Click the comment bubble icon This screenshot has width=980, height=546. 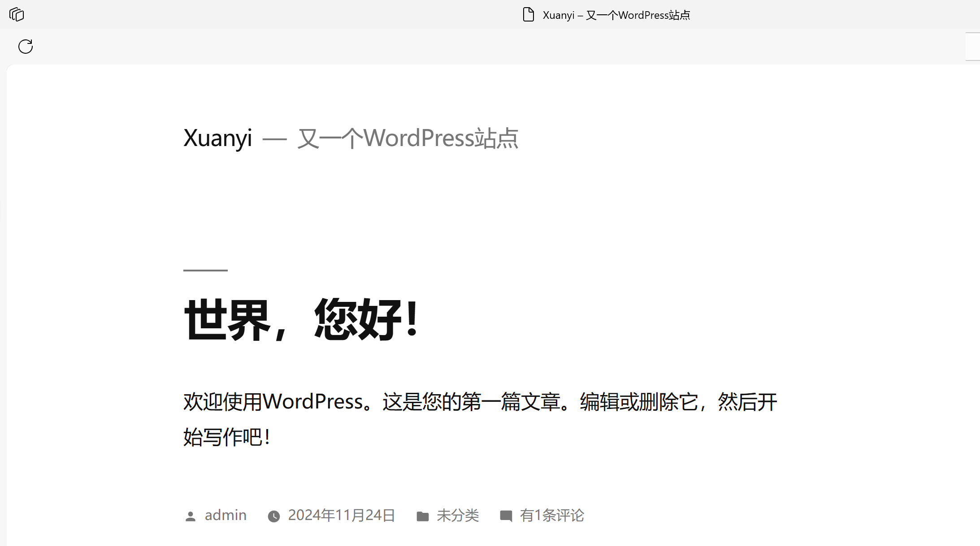(x=506, y=516)
